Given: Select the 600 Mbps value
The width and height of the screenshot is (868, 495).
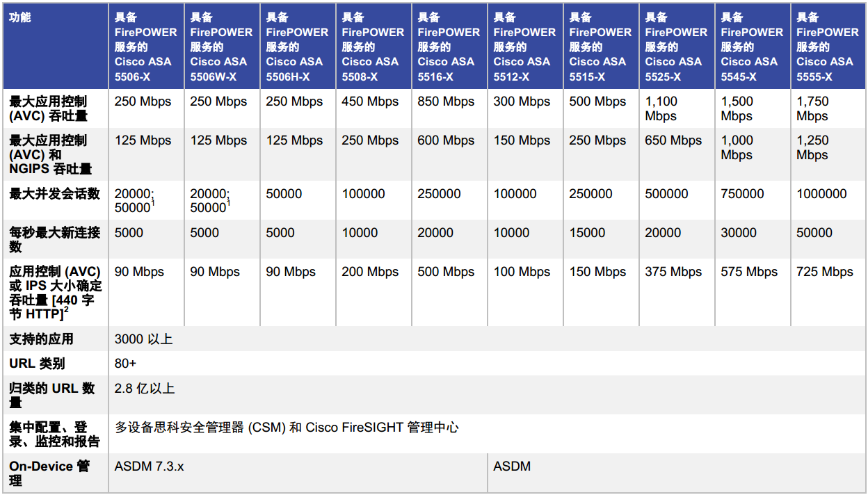Looking at the screenshot, I should tap(447, 140).
